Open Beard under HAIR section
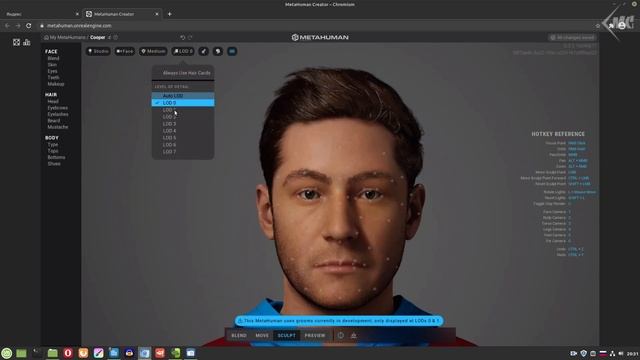640x360 pixels. (53, 120)
